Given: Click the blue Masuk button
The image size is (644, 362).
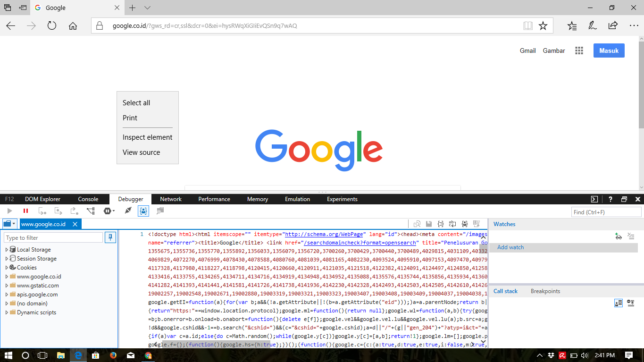Looking at the screenshot, I should 609,51.
